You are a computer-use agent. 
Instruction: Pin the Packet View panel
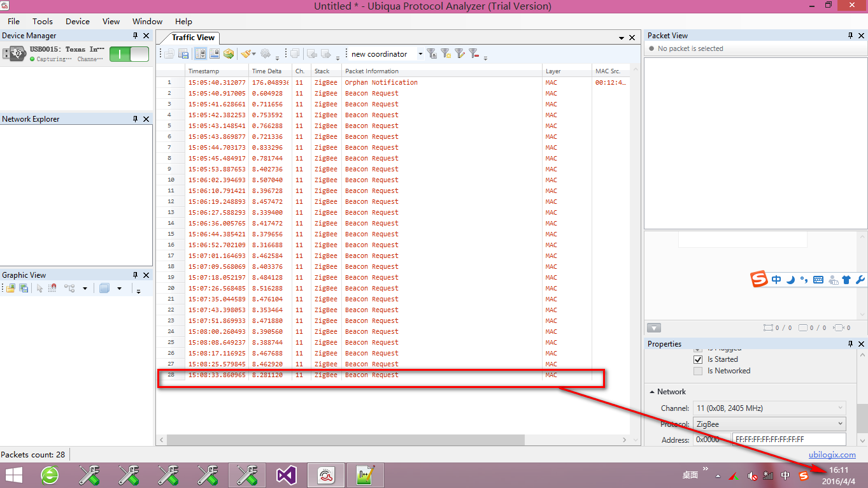pyautogui.click(x=850, y=36)
